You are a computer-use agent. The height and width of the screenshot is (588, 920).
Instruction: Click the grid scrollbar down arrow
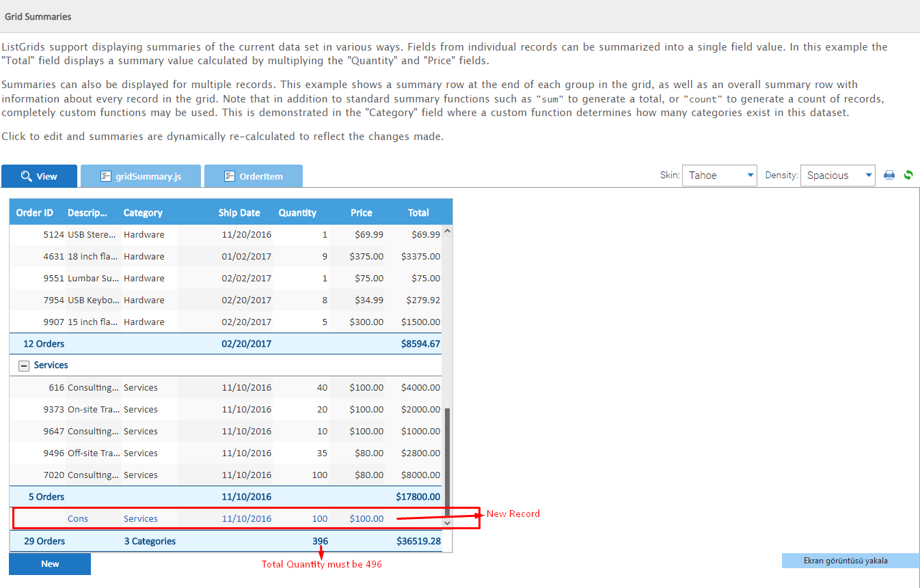click(448, 522)
